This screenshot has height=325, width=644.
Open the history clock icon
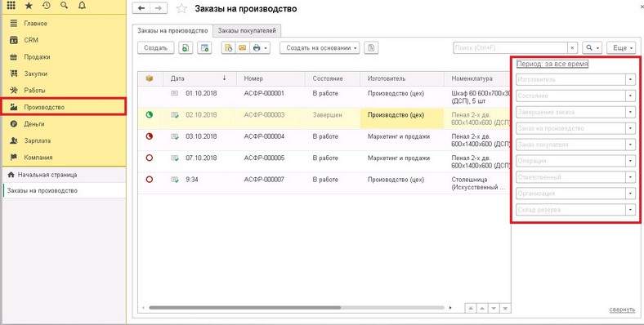pyautogui.click(x=47, y=6)
